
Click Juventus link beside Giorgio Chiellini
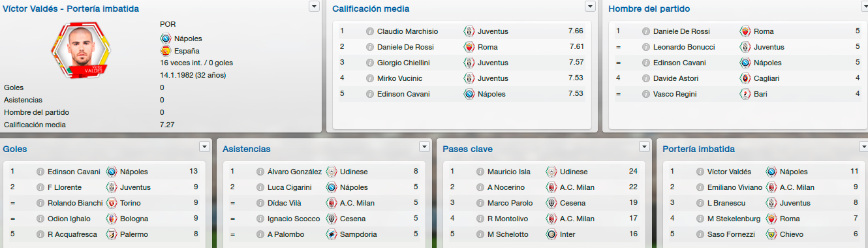click(493, 63)
